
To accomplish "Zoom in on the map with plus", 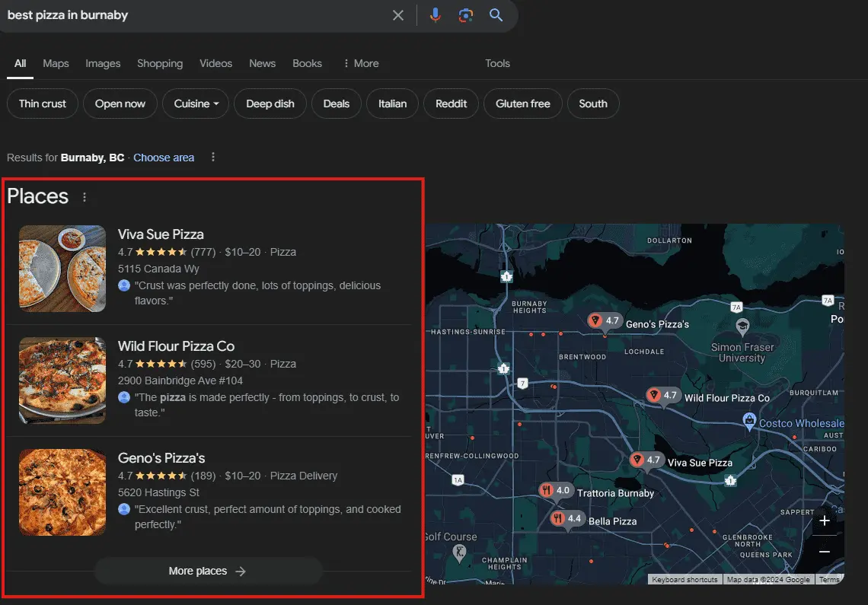I will [x=825, y=521].
